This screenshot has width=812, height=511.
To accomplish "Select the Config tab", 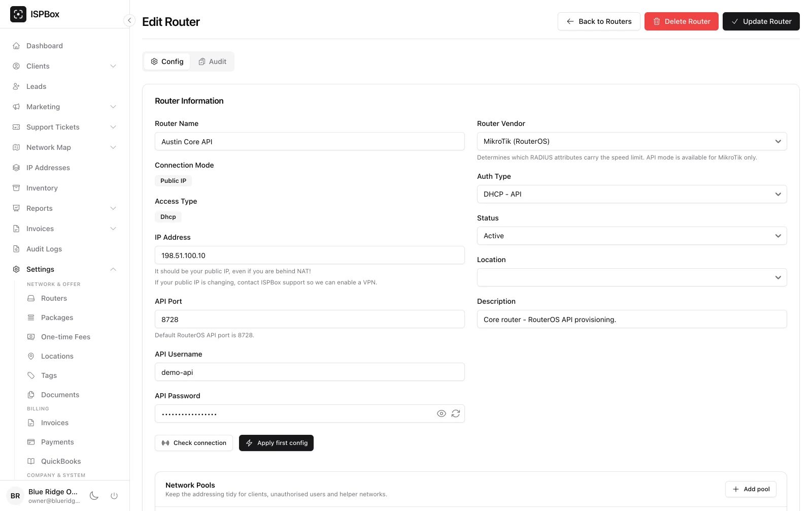I will [167, 61].
